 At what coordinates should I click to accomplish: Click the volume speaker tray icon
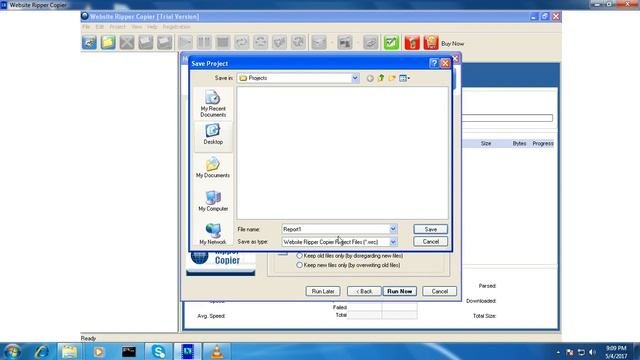pos(592,352)
